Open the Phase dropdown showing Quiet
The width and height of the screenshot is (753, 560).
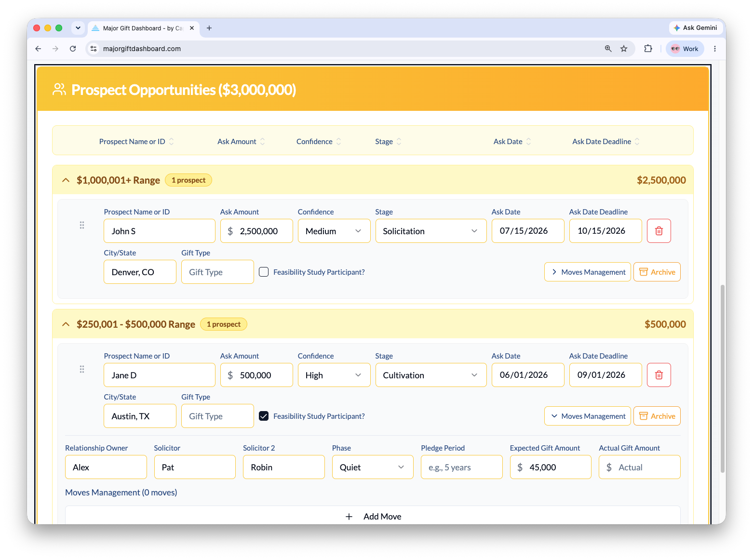coord(373,467)
